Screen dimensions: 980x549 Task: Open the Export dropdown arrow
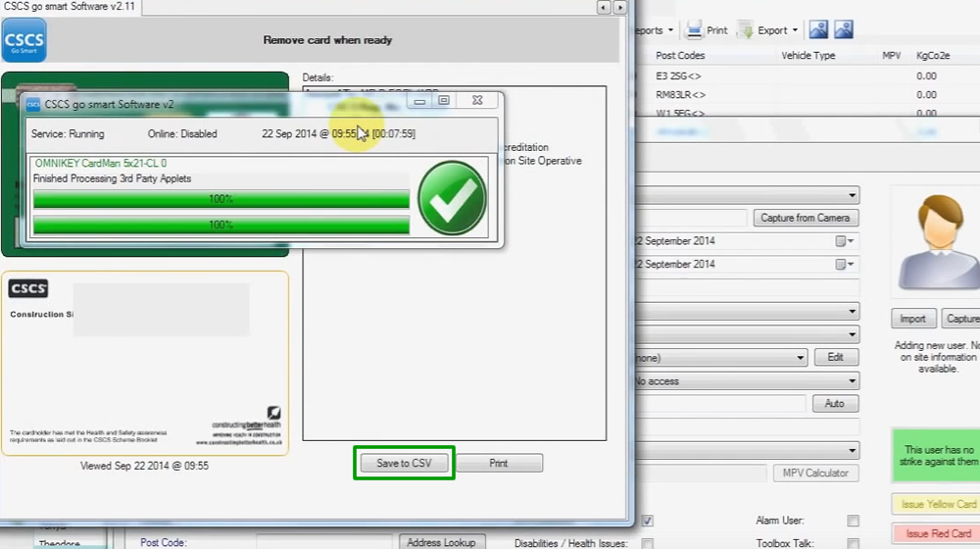[795, 30]
